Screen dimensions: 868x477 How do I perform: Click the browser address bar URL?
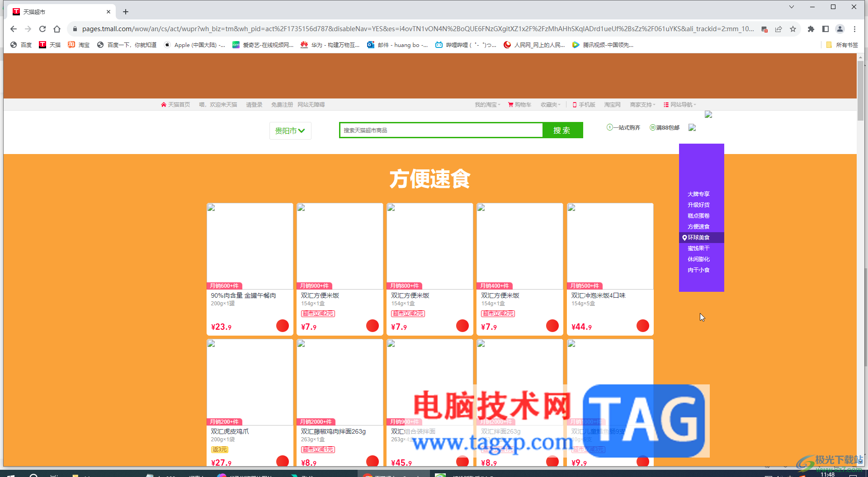point(418,29)
